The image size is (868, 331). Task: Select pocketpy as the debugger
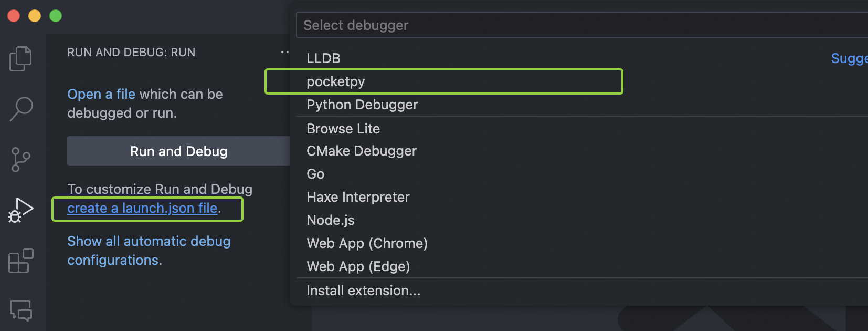pyautogui.click(x=336, y=81)
